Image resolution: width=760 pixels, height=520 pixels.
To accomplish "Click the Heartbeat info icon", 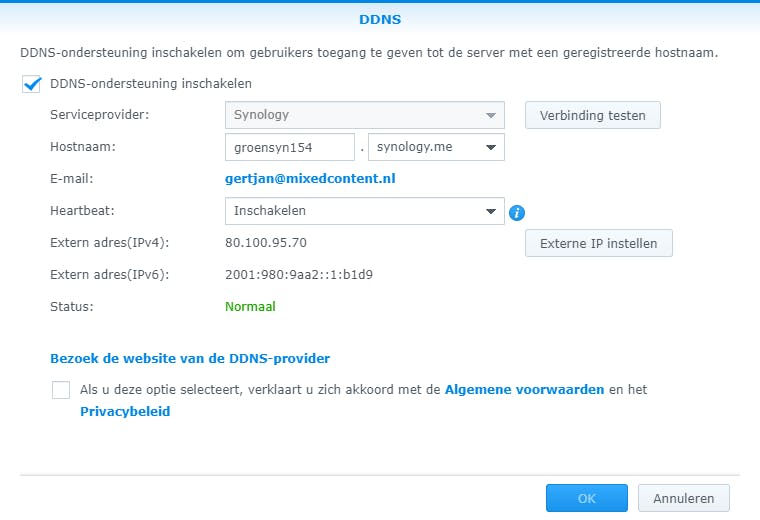I will click(x=517, y=212).
